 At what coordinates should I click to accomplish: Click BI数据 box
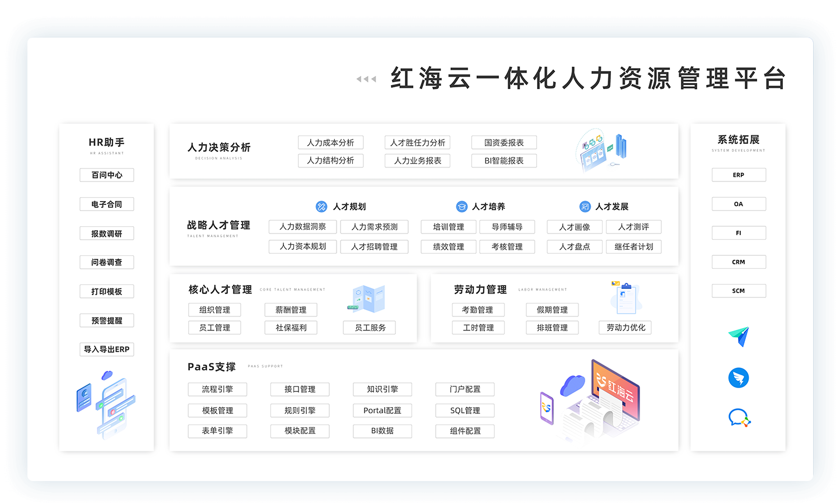click(382, 431)
